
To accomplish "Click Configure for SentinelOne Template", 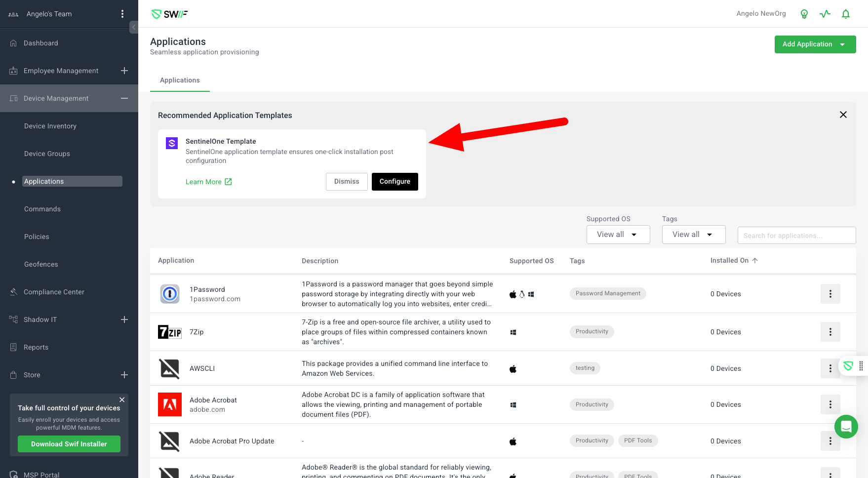I will (x=395, y=181).
